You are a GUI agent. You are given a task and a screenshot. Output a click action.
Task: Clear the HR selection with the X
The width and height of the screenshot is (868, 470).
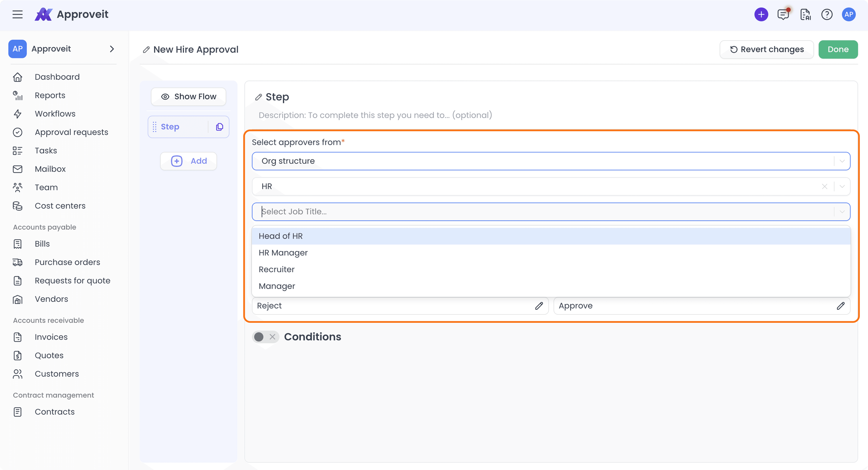tap(825, 186)
